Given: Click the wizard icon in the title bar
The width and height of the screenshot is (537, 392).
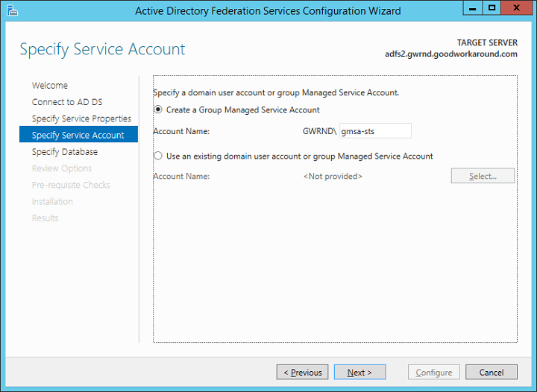Looking at the screenshot, I should coord(10,10).
